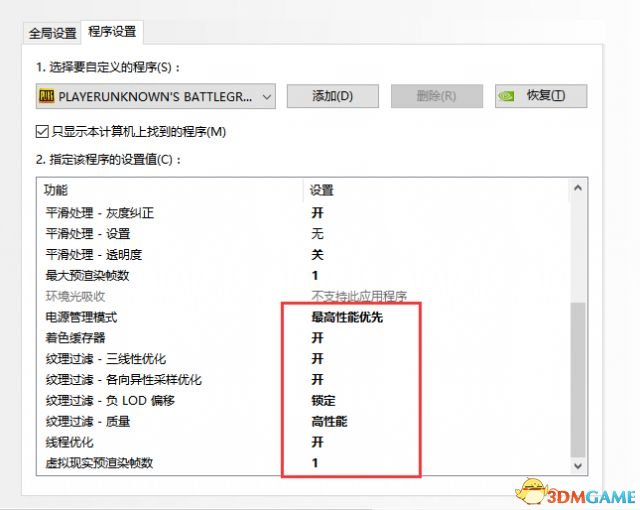
Task: Click the 不支持此应用程序 value text
Action: pos(359,296)
